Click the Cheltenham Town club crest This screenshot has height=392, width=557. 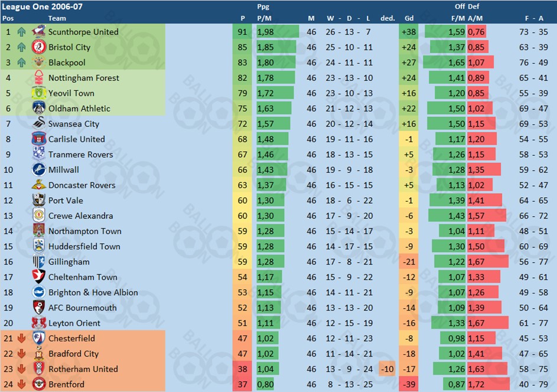pyautogui.click(x=39, y=277)
